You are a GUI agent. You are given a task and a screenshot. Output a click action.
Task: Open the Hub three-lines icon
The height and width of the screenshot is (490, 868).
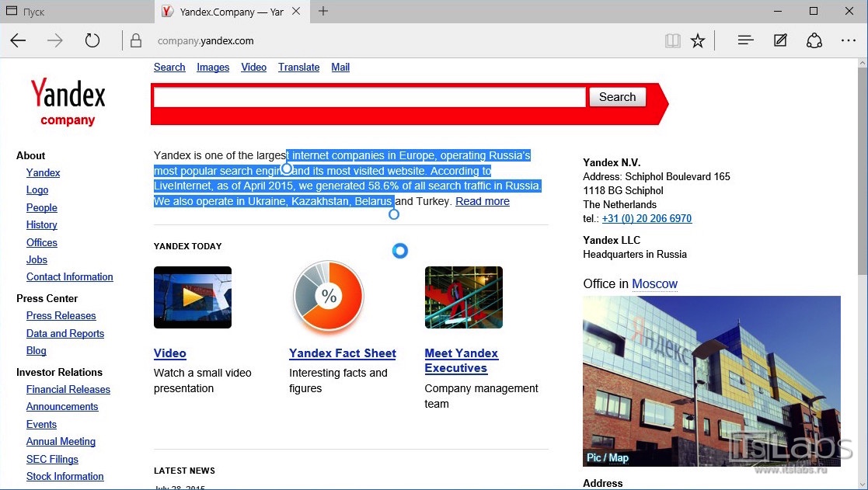point(746,40)
